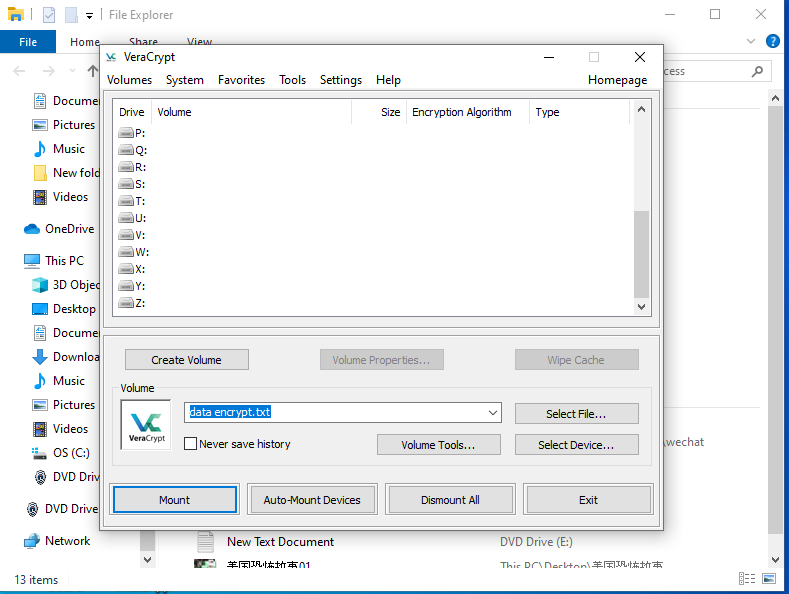The height and width of the screenshot is (594, 789).
Task: Select drive P: icon in VeraCrypt list
Action: pos(126,133)
